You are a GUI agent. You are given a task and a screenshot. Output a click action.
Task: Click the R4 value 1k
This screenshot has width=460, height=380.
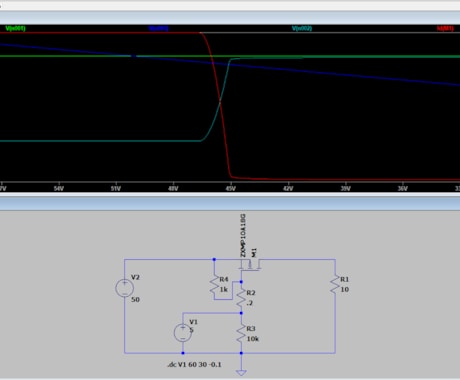(x=224, y=289)
